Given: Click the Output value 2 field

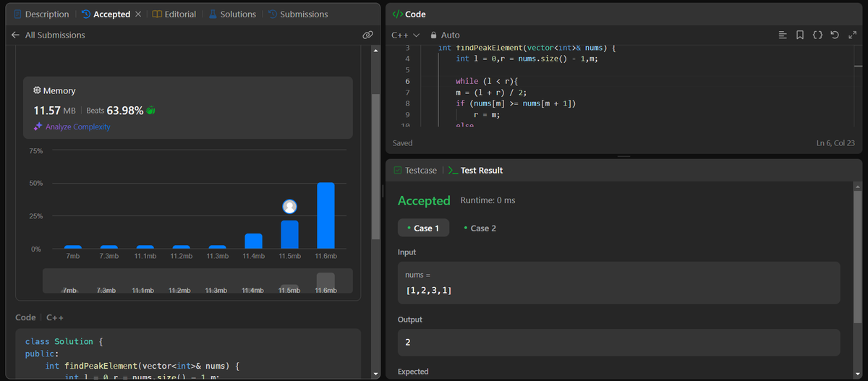Looking at the screenshot, I should [618, 343].
